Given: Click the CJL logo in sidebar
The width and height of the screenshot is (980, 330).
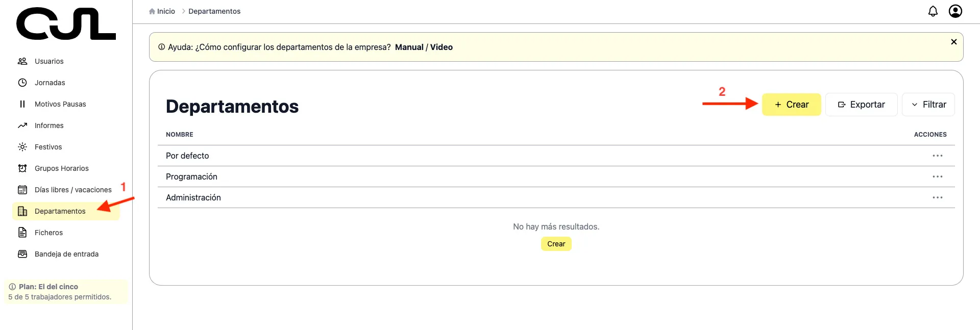Looking at the screenshot, I should (66, 24).
